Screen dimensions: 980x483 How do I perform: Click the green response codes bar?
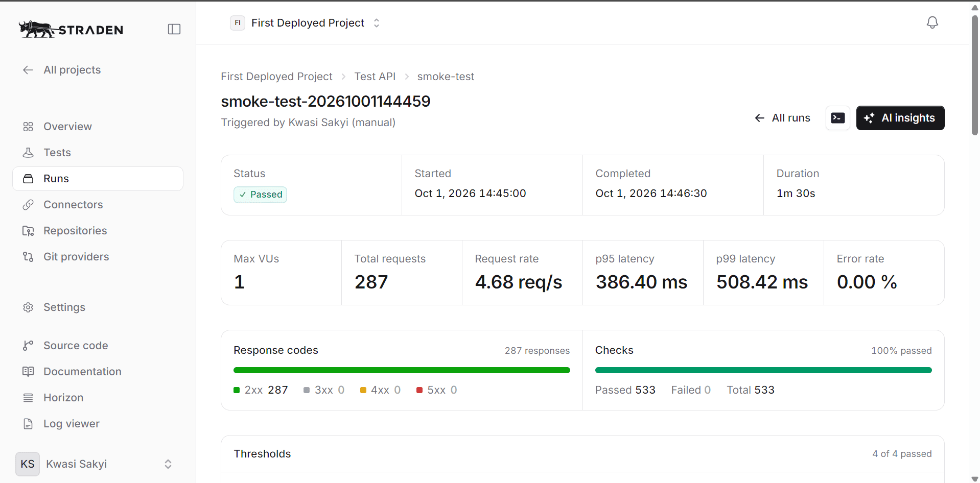402,370
